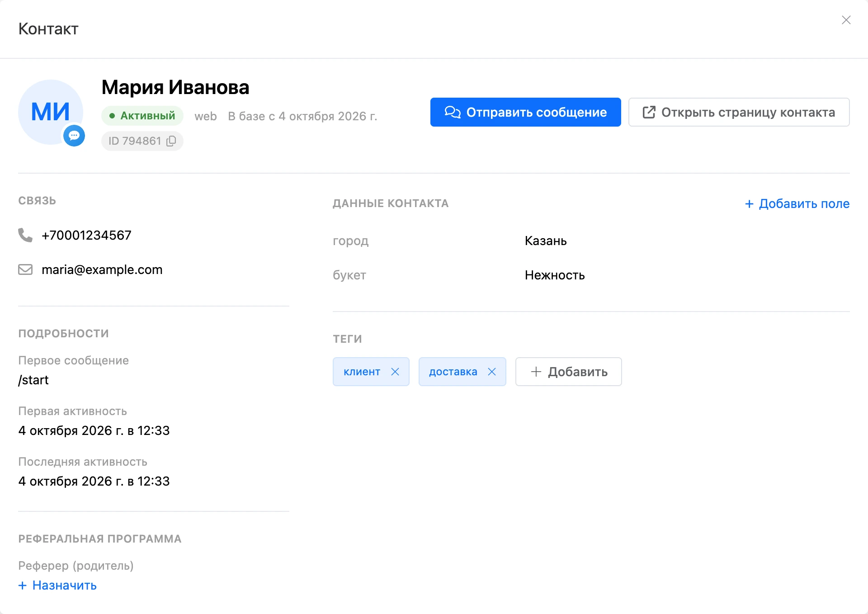
Task: Close the Контакт dialog
Action: pyautogui.click(x=846, y=20)
